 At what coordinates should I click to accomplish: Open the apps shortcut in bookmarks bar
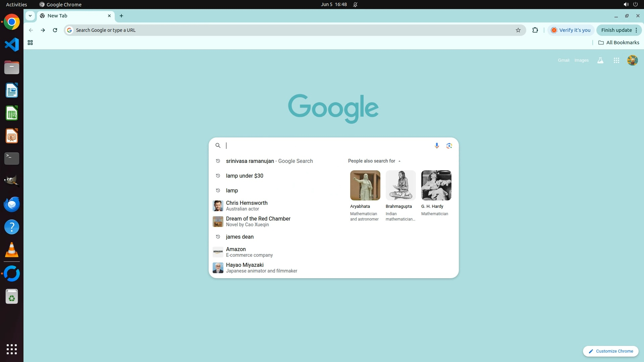pyautogui.click(x=30, y=43)
